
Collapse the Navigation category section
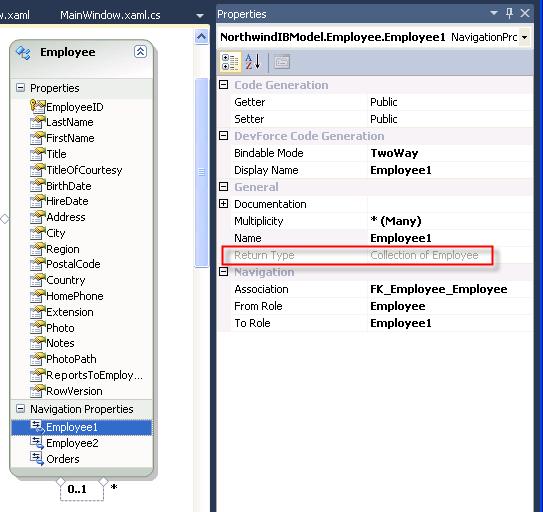pos(224,272)
